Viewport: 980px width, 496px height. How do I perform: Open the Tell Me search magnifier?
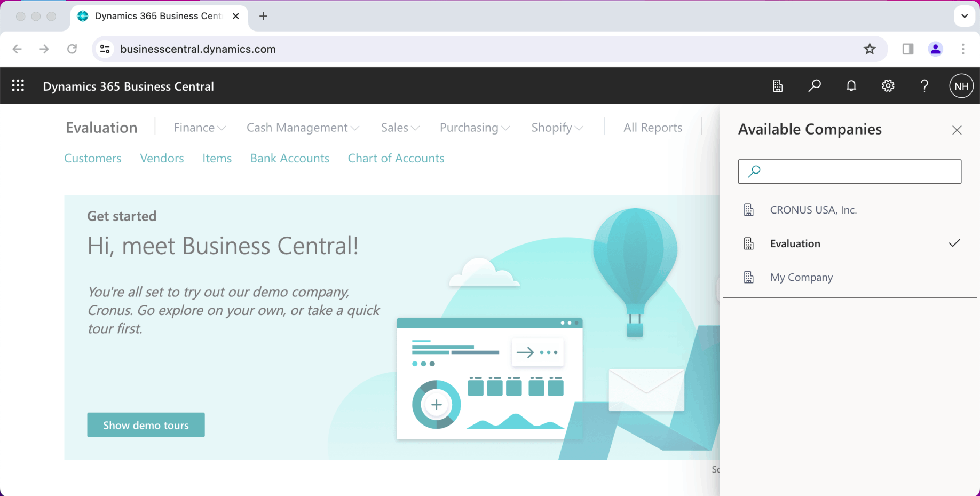click(815, 86)
